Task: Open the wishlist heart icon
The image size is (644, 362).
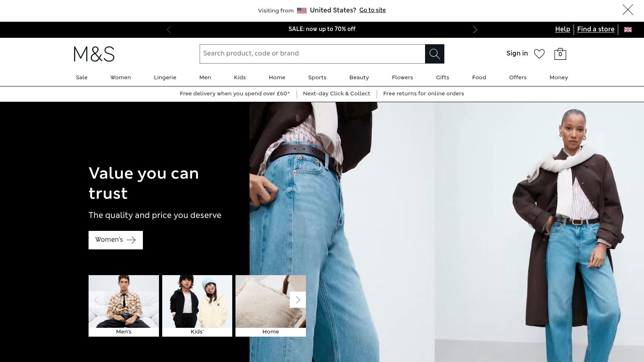Action: 539,53
